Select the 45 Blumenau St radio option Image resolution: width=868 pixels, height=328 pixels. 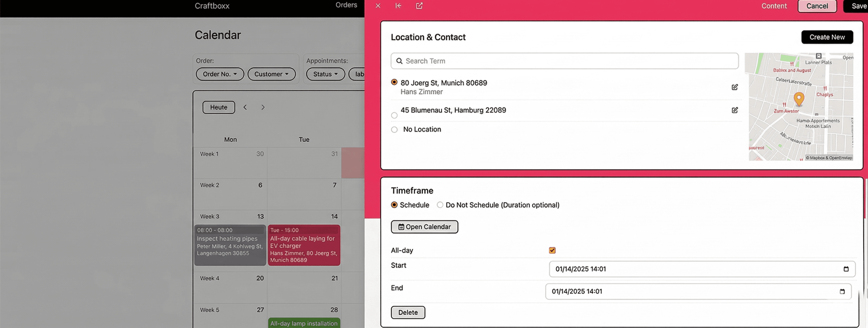[394, 115]
